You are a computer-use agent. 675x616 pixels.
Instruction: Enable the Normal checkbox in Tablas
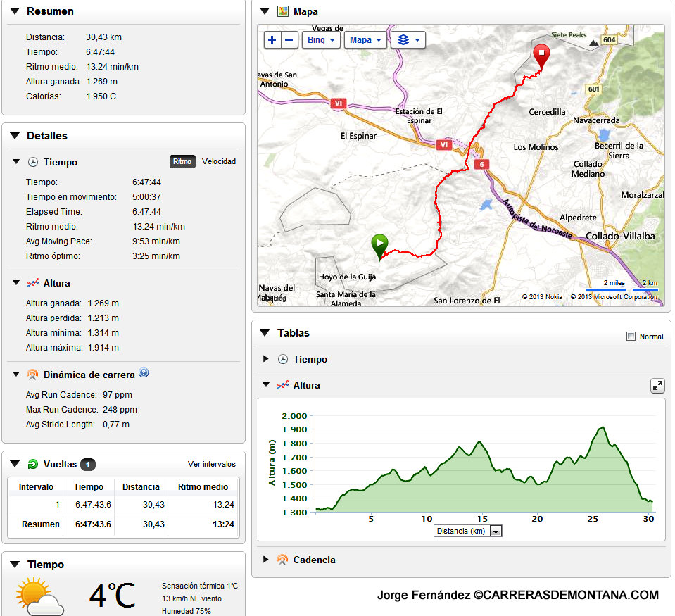point(631,337)
